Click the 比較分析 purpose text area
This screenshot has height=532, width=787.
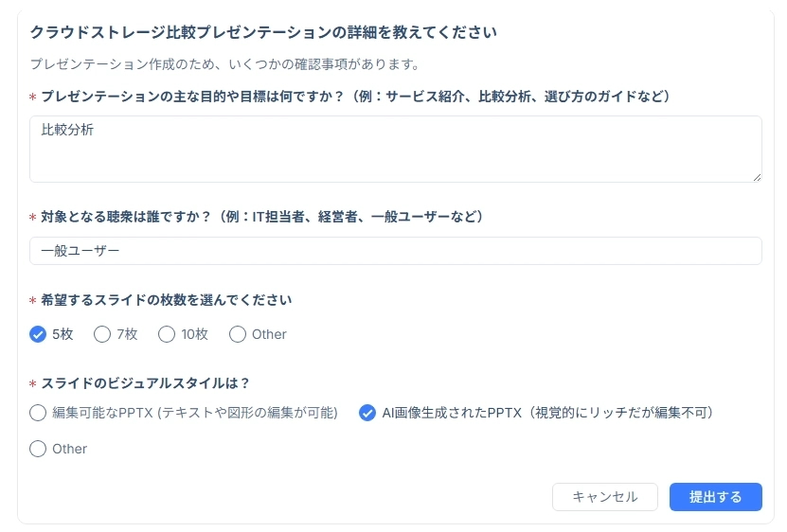click(395, 149)
